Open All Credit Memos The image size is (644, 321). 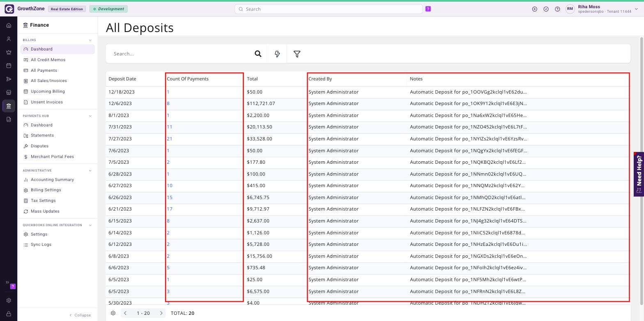click(x=48, y=60)
